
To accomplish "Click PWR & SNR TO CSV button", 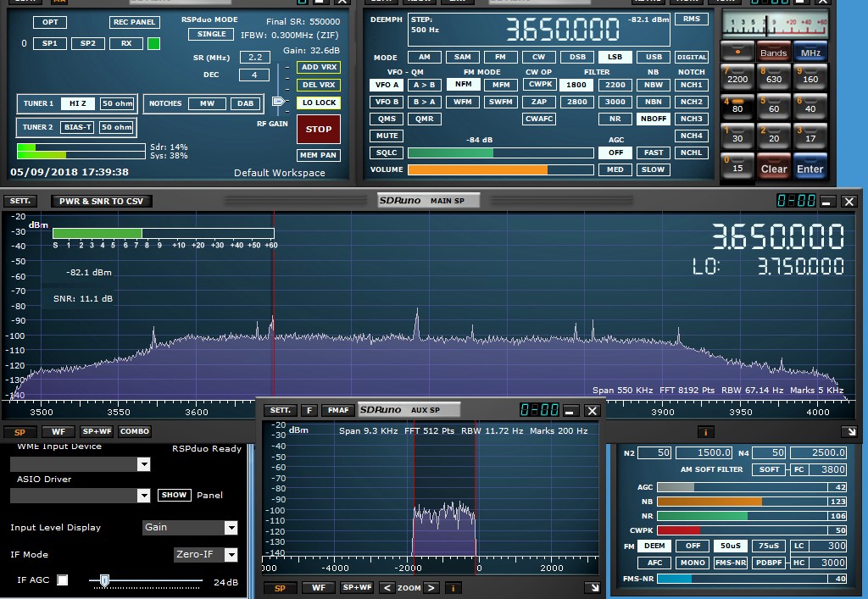I will click(102, 202).
